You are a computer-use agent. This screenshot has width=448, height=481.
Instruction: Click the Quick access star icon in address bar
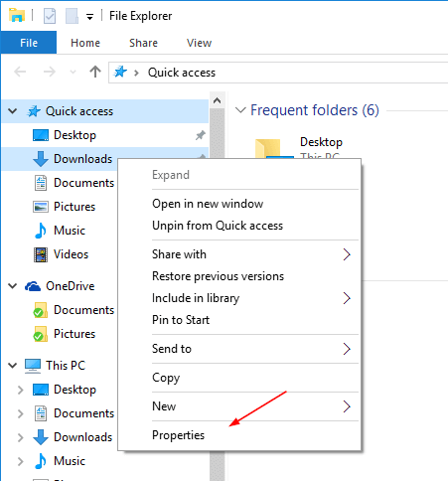[x=120, y=72]
